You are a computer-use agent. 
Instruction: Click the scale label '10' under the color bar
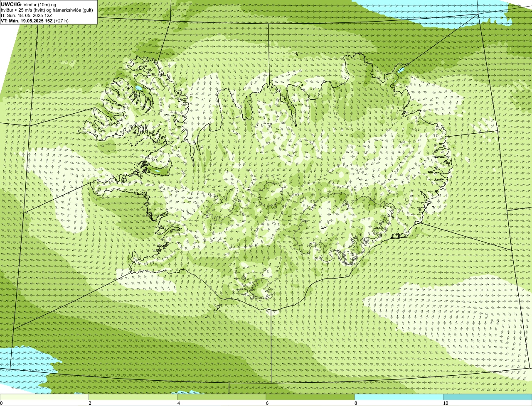pos(446,403)
